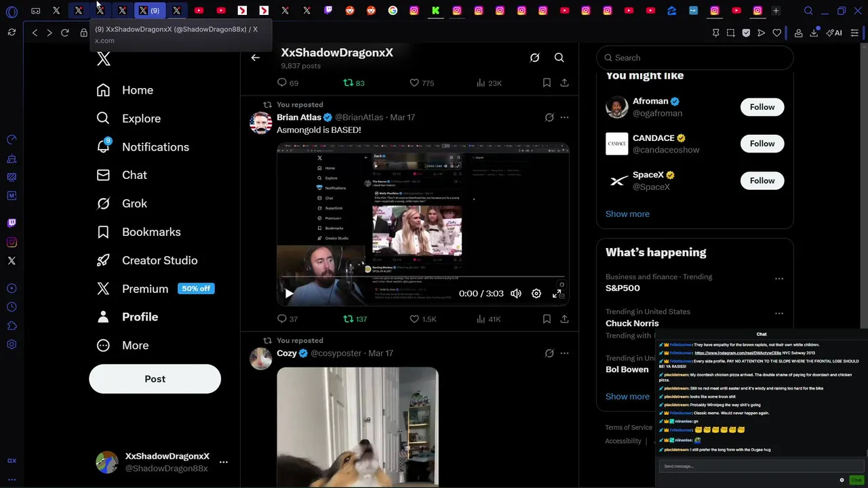Click the white Post button
The width and height of the screenshot is (868, 488).
click(155, 379)
